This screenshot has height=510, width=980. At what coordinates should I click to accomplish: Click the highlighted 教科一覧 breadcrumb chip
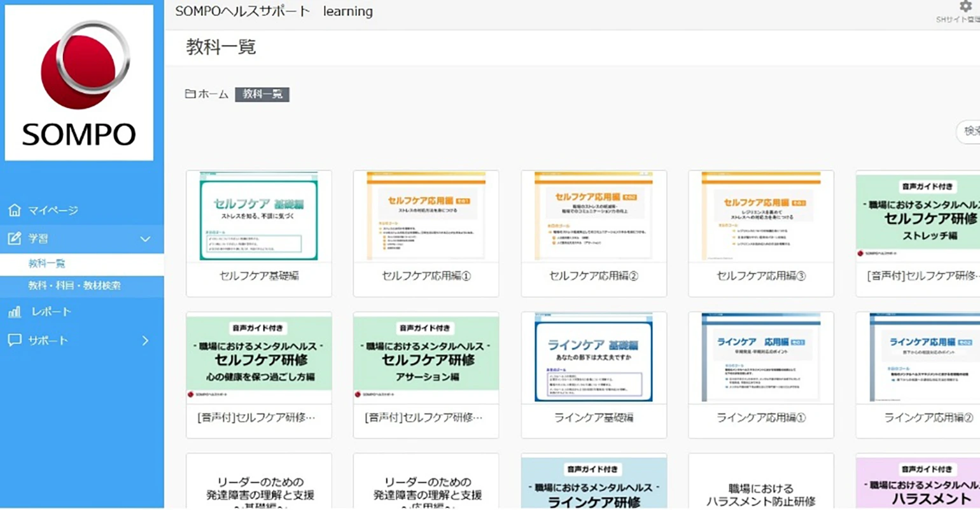click(x=262, y=94)
